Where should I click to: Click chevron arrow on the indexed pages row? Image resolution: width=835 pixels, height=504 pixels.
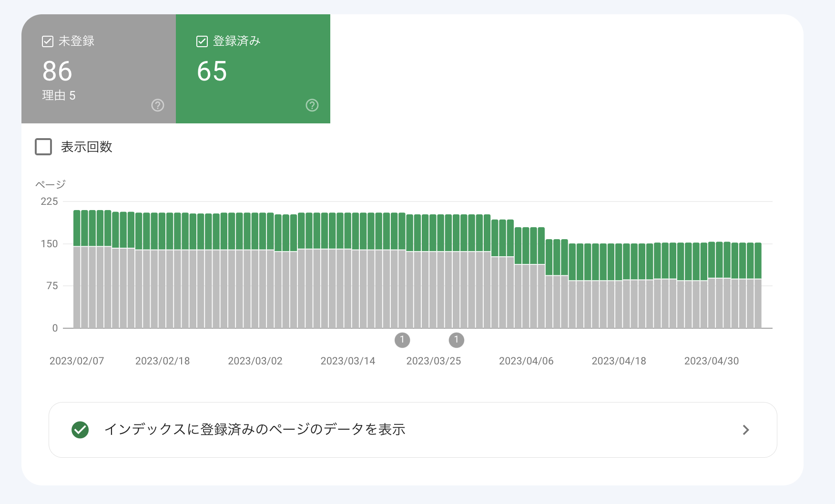[x=746, y=430]
